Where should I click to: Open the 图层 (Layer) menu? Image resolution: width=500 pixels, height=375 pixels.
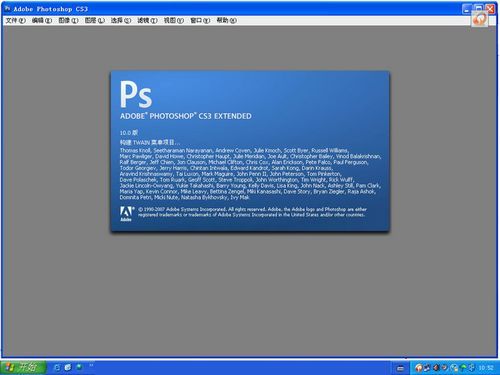(95, 21)
